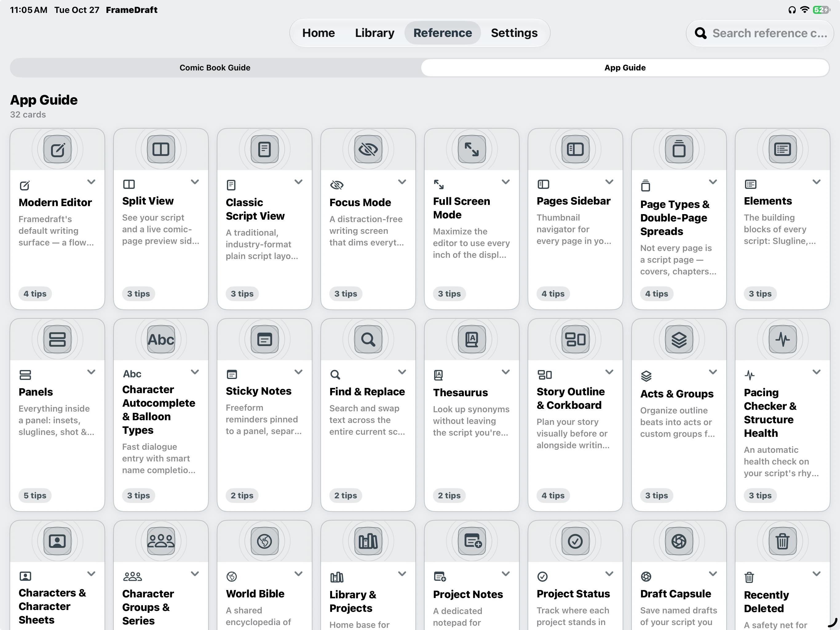Click the Find & Replace magnifier icon
Image resolution: width=840 pixels, height=630 pixels.
click(368, 339)
